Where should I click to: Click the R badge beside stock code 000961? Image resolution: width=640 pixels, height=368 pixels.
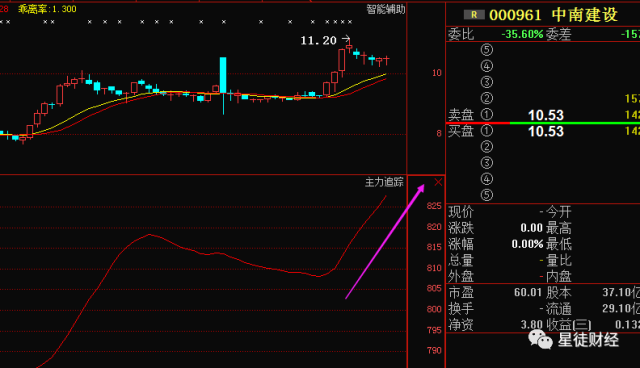click(474, 15)
